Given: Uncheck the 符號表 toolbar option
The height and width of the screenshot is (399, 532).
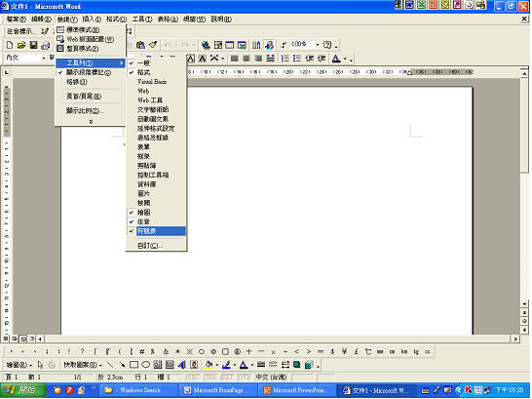Looking at the screenshot, I should pyautogui.click(x=156, y=231).
